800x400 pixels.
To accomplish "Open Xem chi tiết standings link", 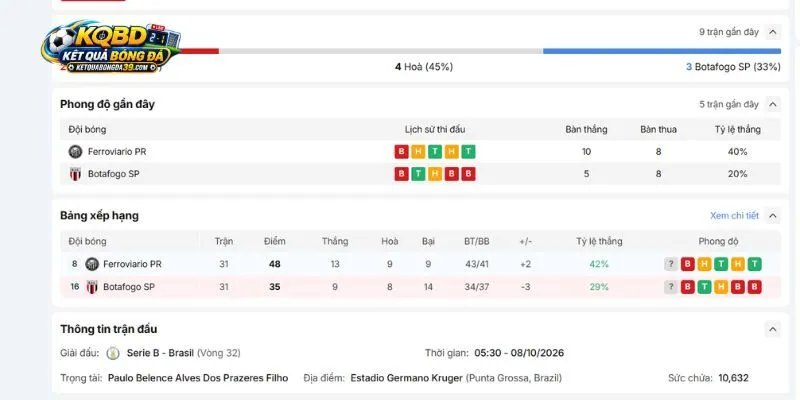I will tap(734, 216).
